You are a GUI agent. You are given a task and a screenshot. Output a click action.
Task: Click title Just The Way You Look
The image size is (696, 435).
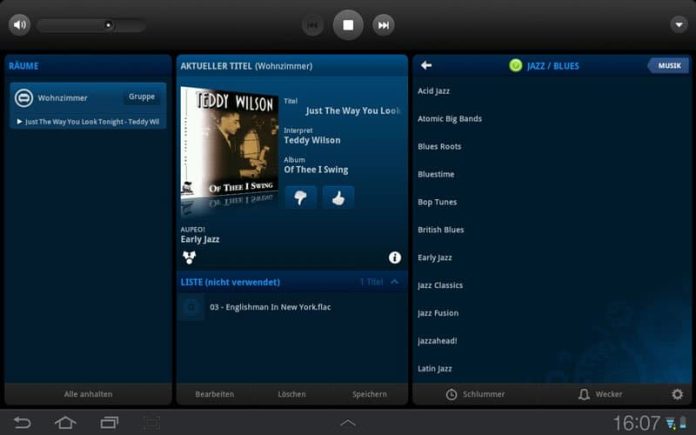(x=353, y=111)
